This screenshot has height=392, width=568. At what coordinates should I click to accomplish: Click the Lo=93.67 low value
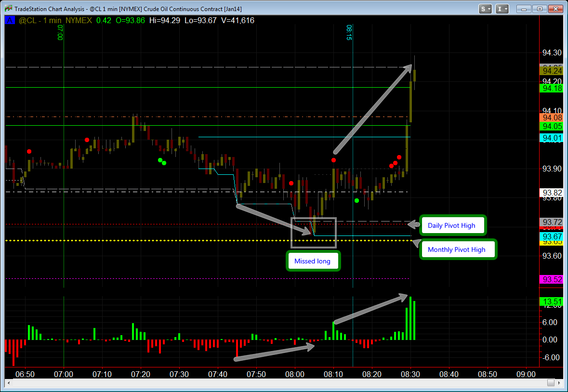tap(200, 21)
